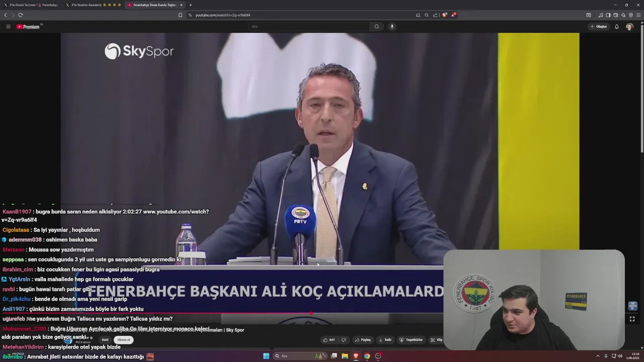This screenshot has height=362, width=644.
Task: Enter fullscreen mode on the video
Action: (632, 319)
